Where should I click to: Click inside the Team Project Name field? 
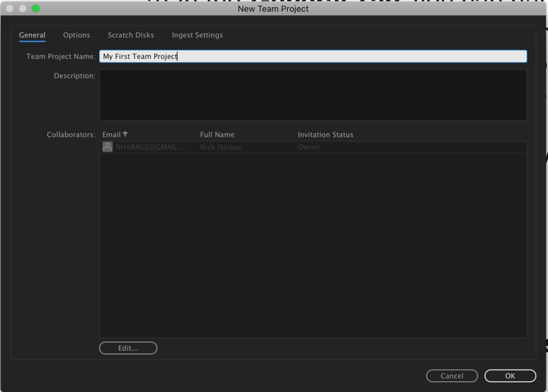[312, 56]
